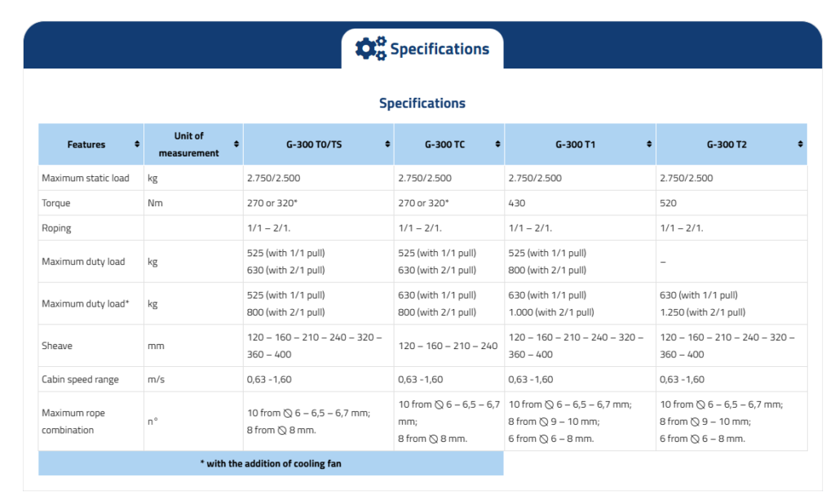Click the G-300 T1 column sort arrows
835x504 pixels.
(x=649, y=144)
